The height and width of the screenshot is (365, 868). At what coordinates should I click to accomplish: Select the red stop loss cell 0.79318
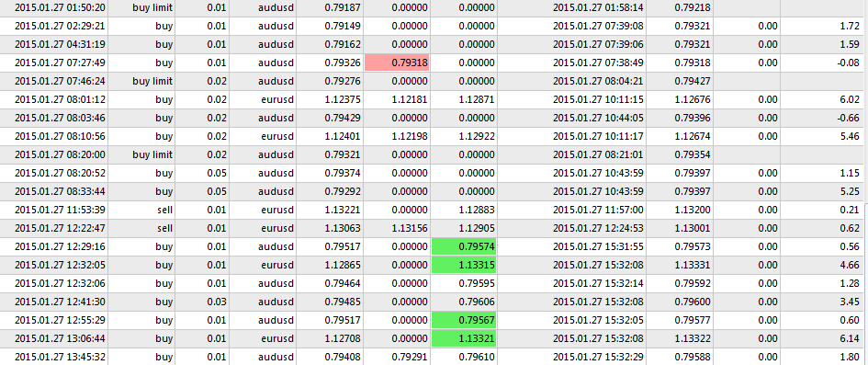coord(397,63)
